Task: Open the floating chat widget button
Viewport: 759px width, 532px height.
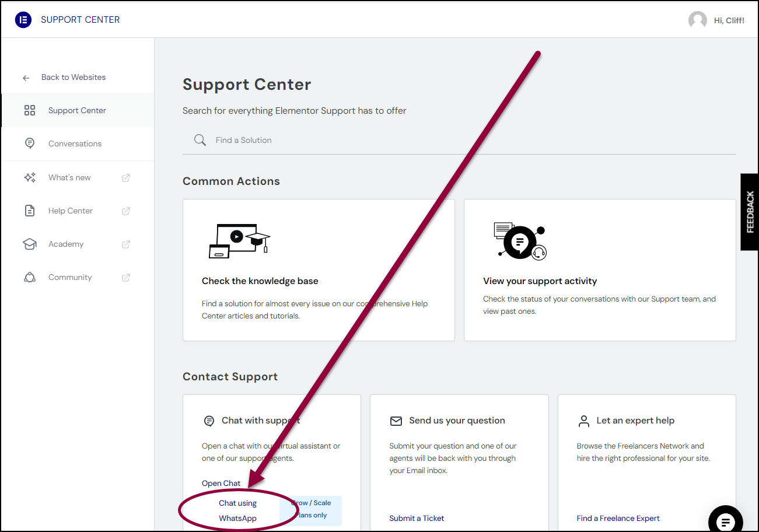Action: pyautogui.click(x=726, y=521)
